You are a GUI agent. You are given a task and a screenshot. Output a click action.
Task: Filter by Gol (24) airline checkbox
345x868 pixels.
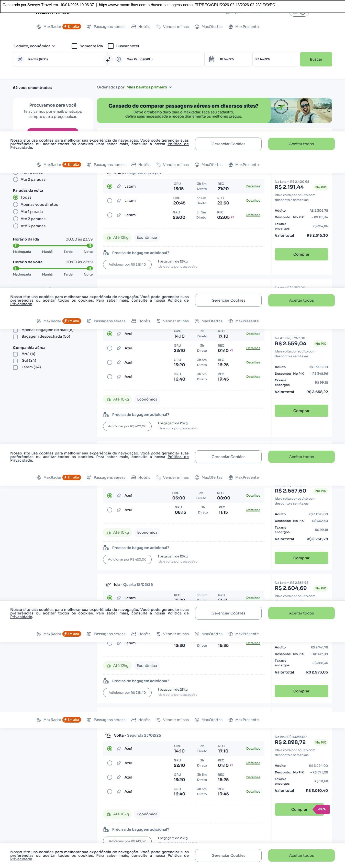click(x=15, y=361)
